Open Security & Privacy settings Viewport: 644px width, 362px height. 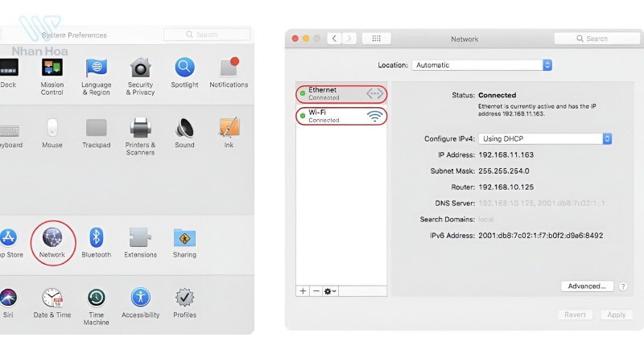[x=140, y=76]
